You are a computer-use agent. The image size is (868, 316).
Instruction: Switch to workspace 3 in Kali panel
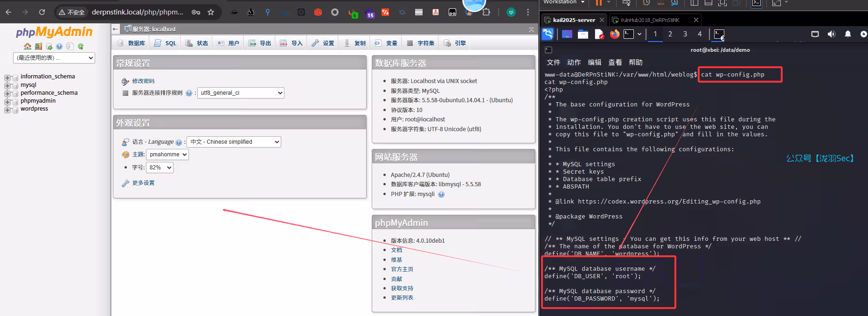[685, 34]
